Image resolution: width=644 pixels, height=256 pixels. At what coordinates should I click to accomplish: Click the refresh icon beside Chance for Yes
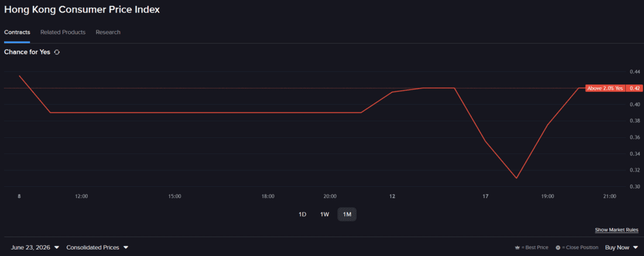pos(57,52)
